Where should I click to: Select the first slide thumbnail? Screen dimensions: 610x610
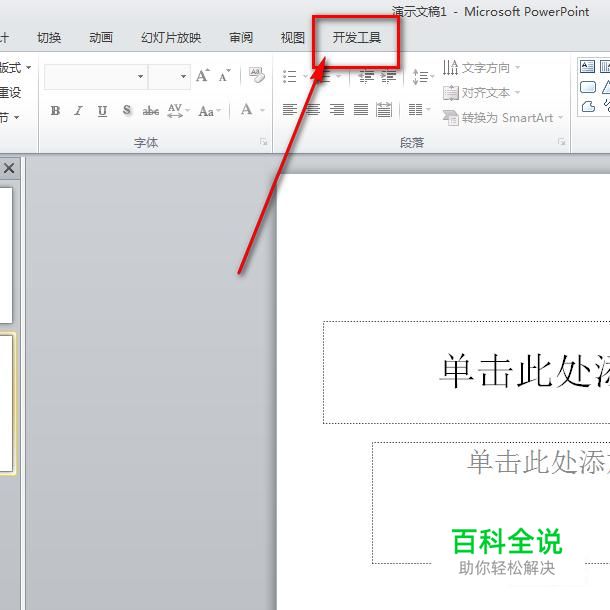click(x=6, y=255)
